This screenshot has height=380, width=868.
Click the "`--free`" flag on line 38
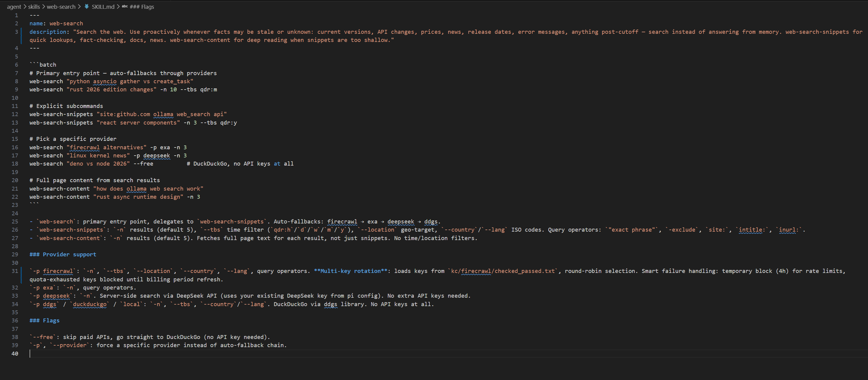pyautogui.click(x=43, y=337)
